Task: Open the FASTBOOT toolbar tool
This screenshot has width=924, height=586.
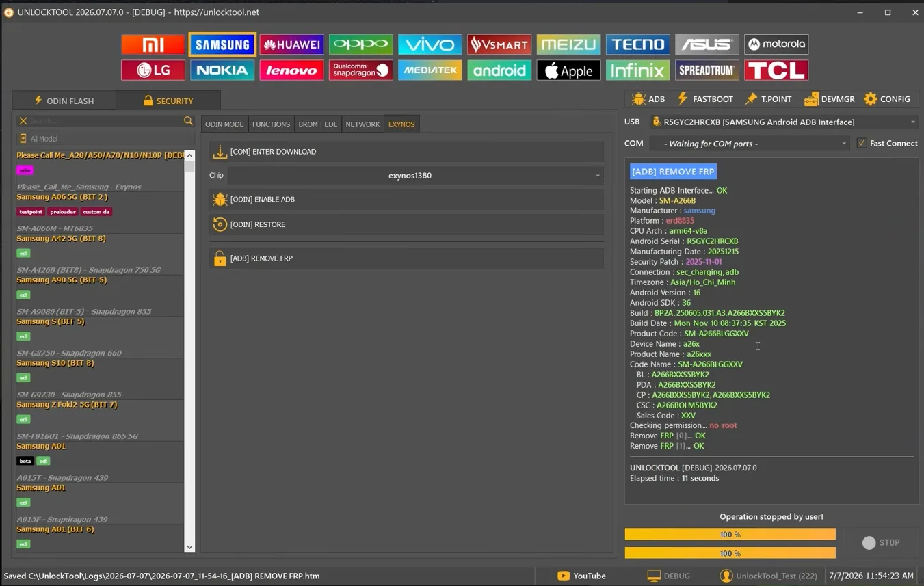Action: click(x=704, y=99)
